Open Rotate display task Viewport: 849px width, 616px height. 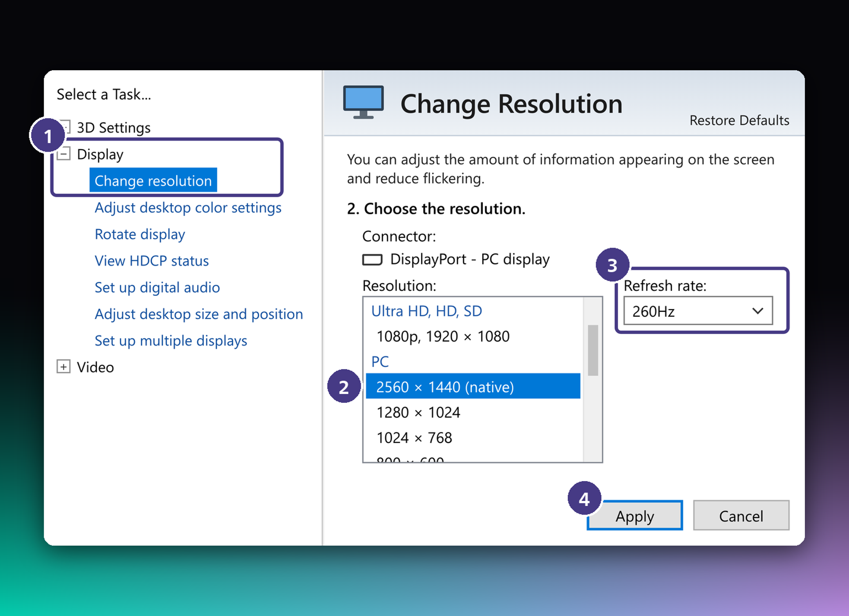click(x=140, y=234)
